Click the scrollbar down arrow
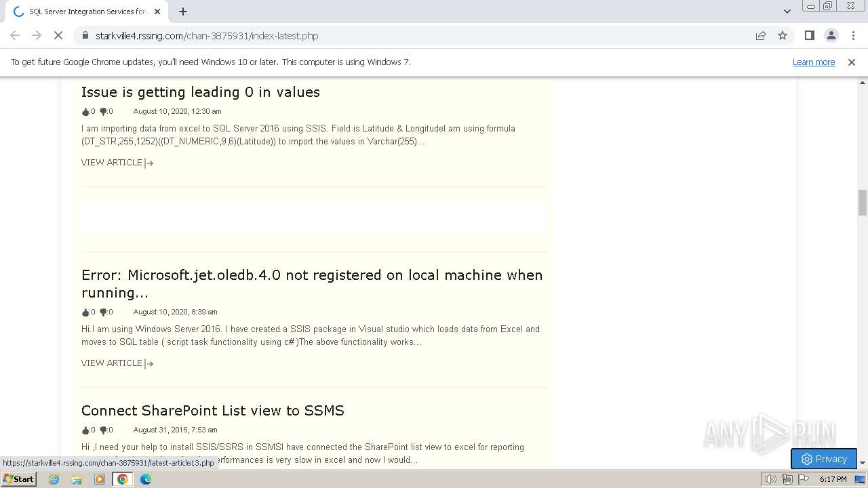Viewport: 868px width, 488px height. [863, 463]
